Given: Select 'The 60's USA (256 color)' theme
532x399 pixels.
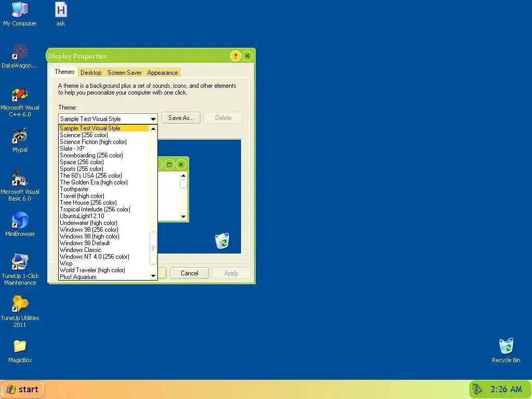Looking at the screenshot, I should tap(104, 176).
